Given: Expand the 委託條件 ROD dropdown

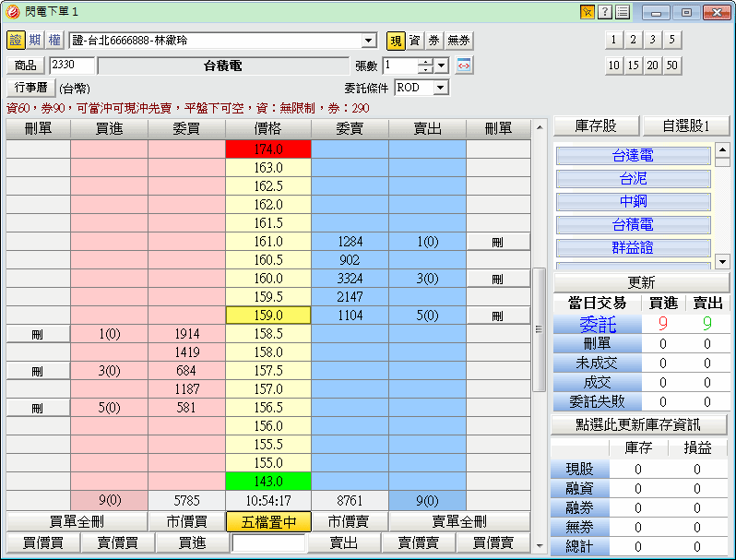Looking at the screenshot, I should tap(440, 88).
